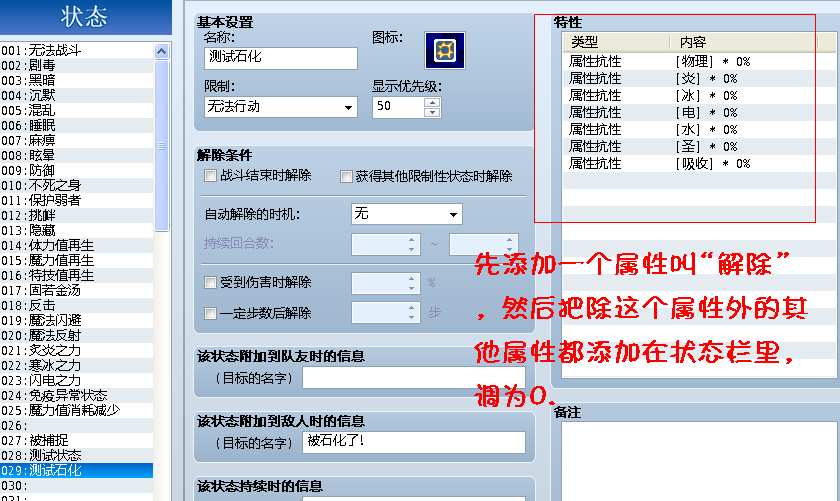The height and width of the screenshot is (501, 840).
Task: Click the 类型 column header in traits
Action: pyautogui.click(x=616, y=42)
